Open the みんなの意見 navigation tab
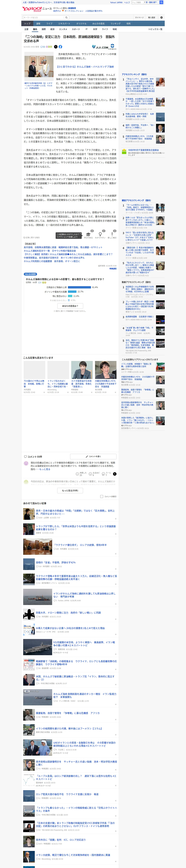This screenshot has height=868, width=186. [98, 24]
